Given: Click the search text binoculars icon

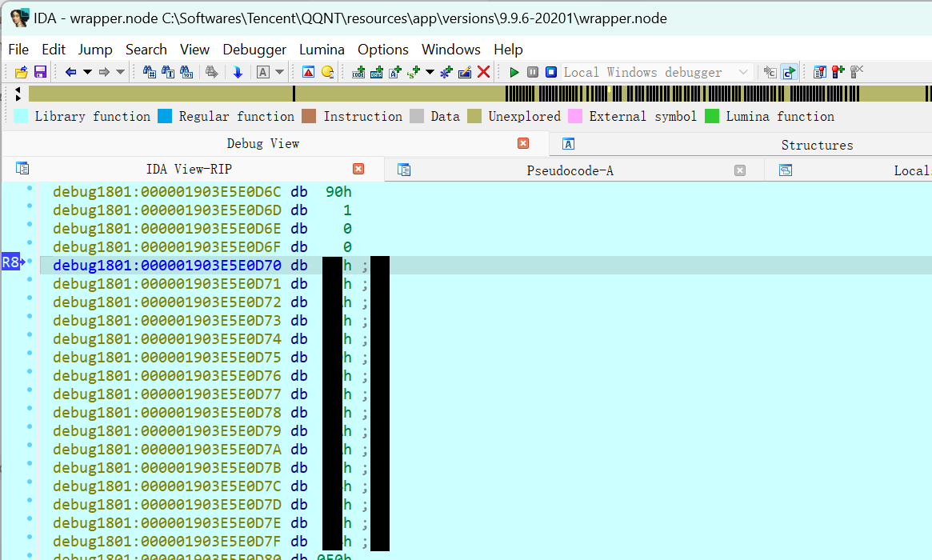Looking at the screenshot, I should (x=168, y=73).
